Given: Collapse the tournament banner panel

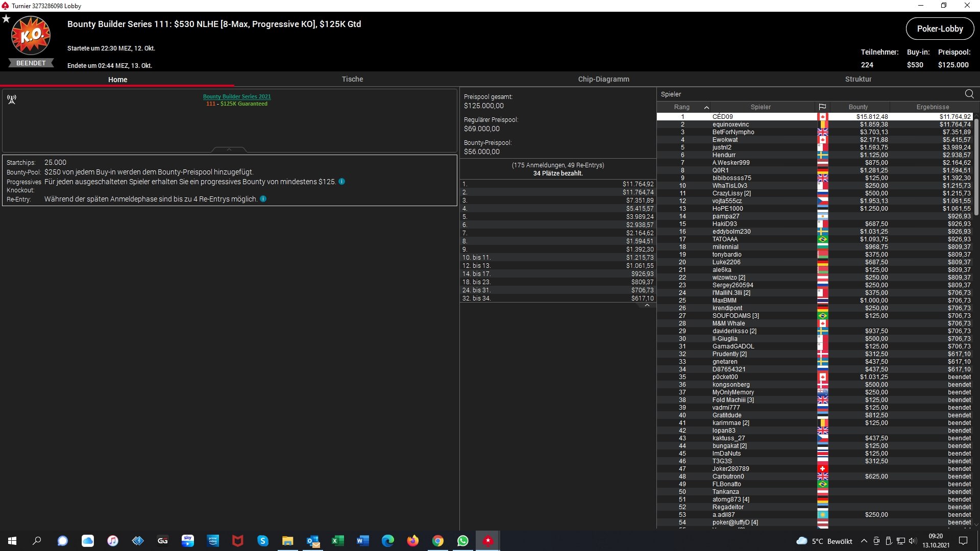Looking at the screenshot, I should (x=229, y=149).
